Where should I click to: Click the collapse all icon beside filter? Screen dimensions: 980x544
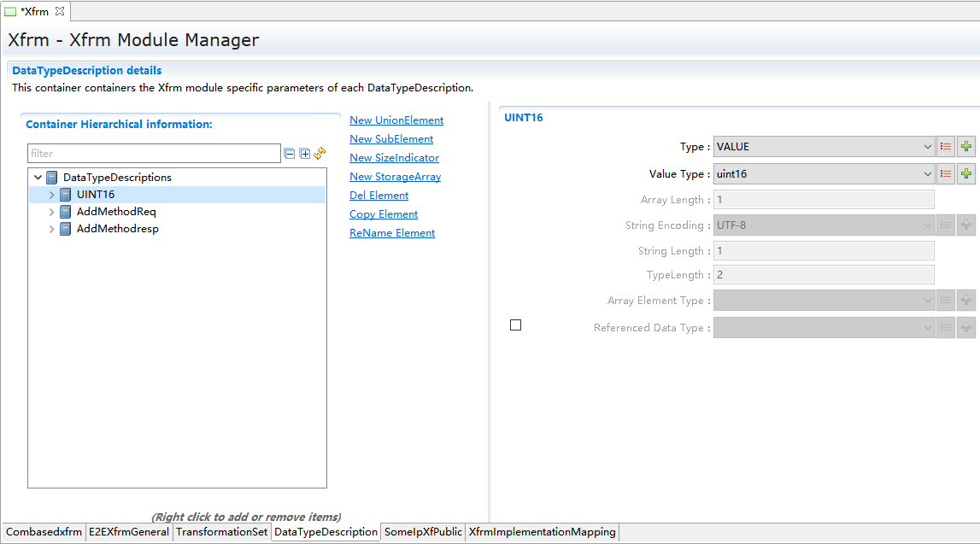290,154
